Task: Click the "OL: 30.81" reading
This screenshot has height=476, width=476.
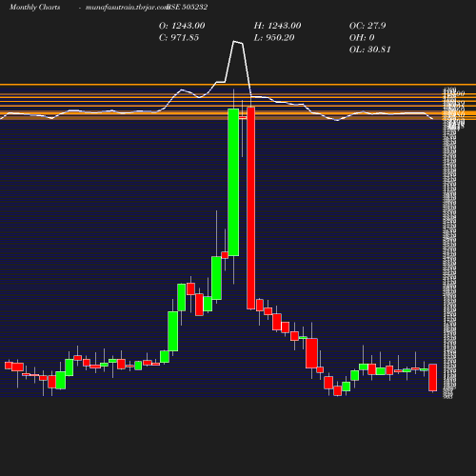Action: click(x=370, y=50)
